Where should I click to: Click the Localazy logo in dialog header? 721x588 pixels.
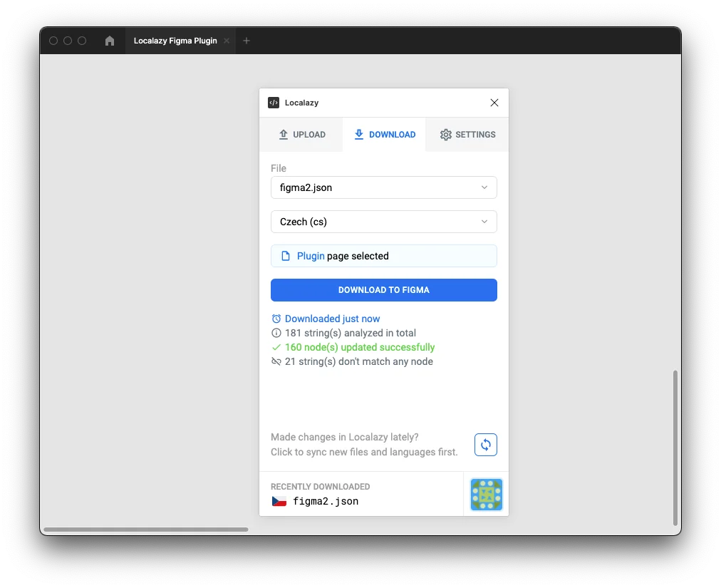point(273,103)
